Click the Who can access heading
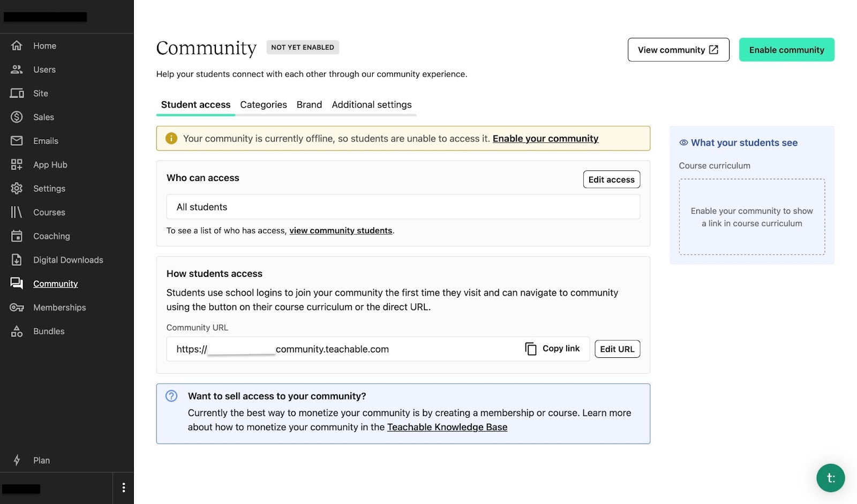Viewport: 857px width, 504px height. 203,178
